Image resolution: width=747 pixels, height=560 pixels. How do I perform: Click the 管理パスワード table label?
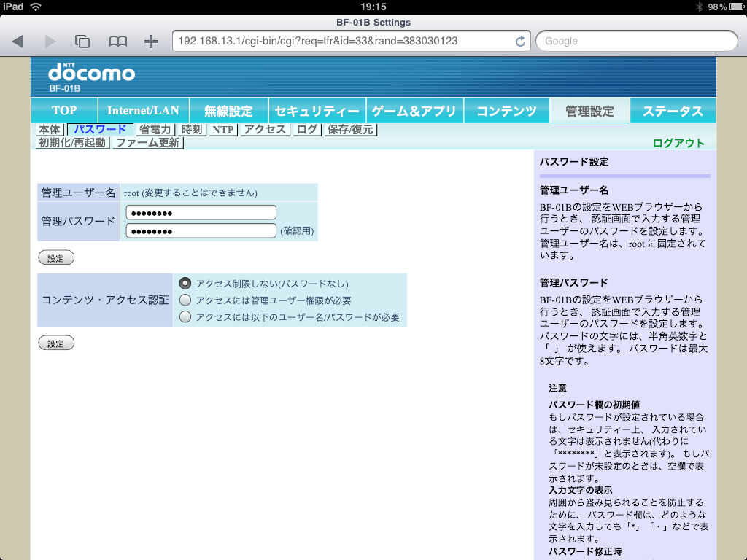(79, 221)
